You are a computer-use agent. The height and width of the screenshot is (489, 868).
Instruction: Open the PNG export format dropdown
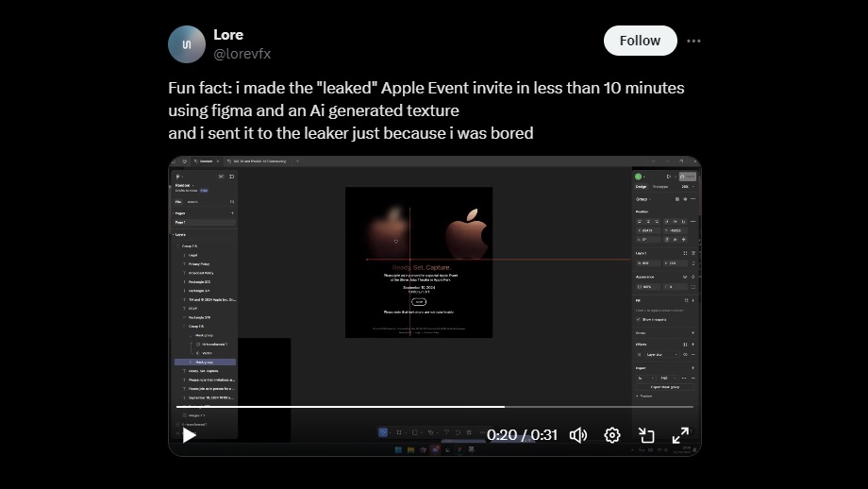(668, 377)
